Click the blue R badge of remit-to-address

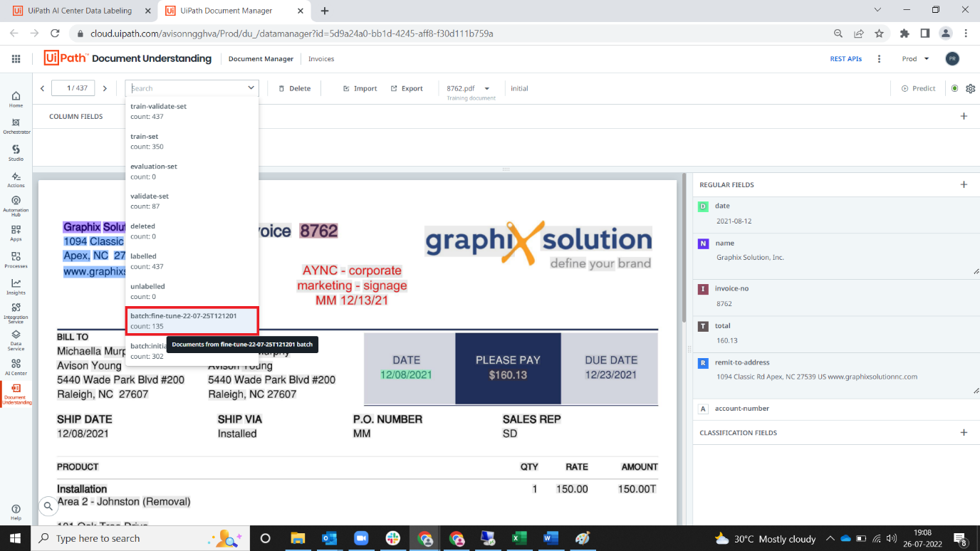(703, 363)
